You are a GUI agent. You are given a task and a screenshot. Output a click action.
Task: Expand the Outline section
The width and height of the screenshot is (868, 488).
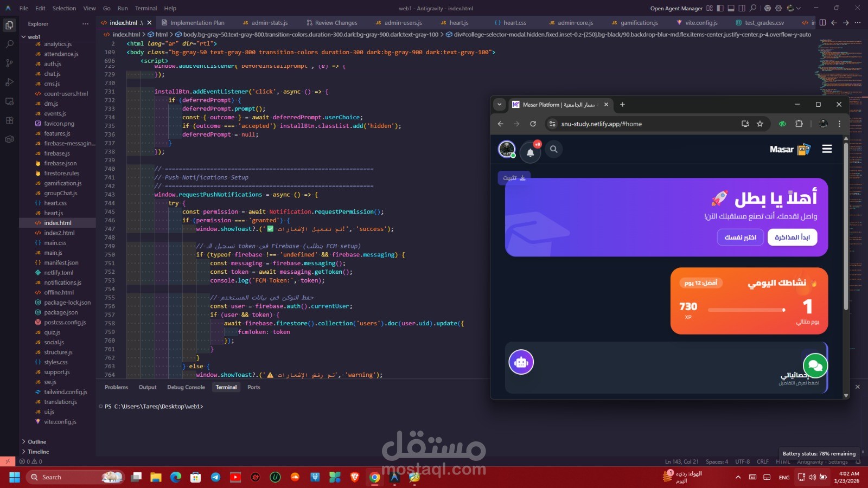pyautogui.click(x=37, y=441)
